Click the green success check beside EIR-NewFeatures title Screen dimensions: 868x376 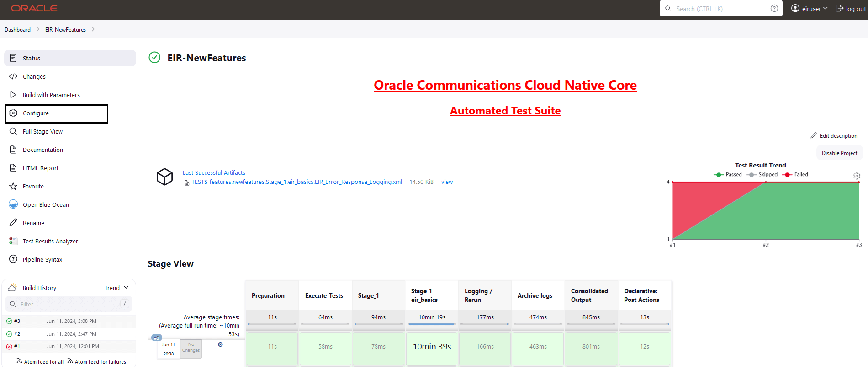coord(154,58)
